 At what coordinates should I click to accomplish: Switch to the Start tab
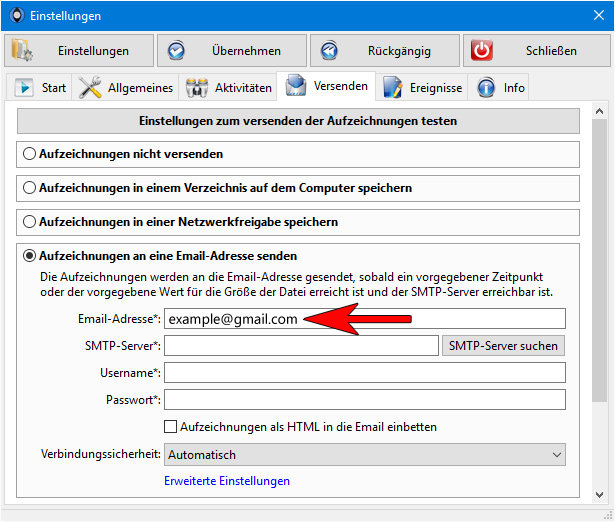coord(39,87)
